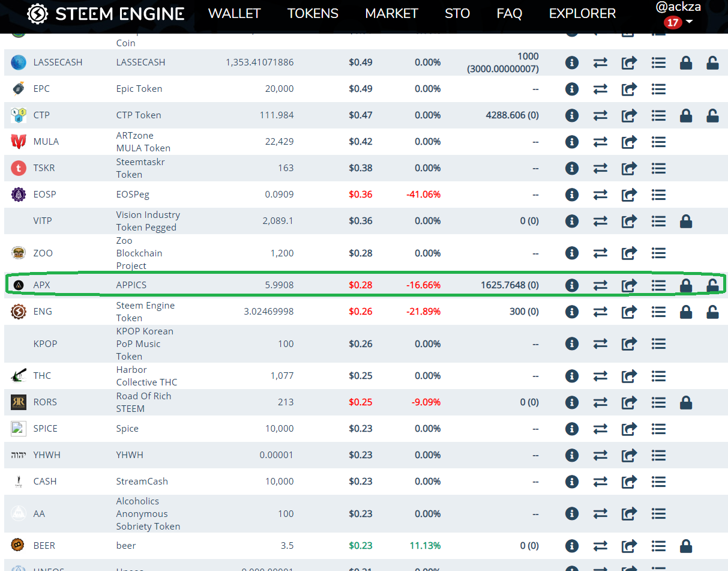Go to the TOKENS page
The height and width of the screenshot is (571, 728).
click(x=313, y=13)
